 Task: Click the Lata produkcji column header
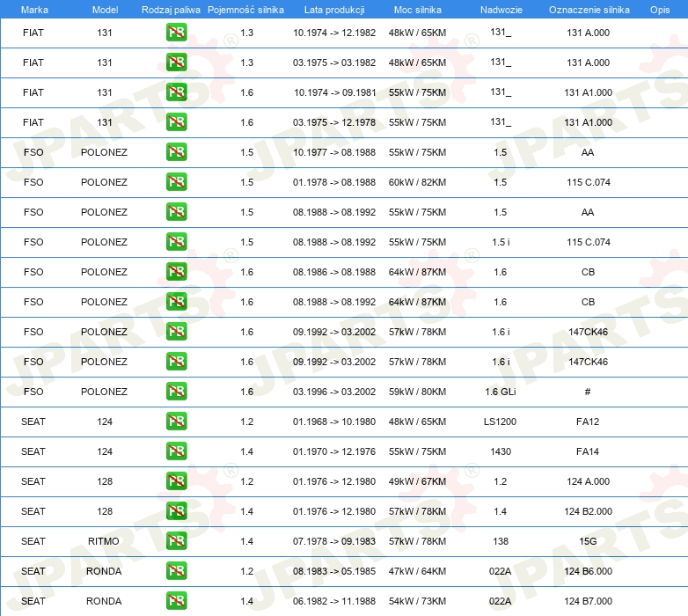pyautogui.click(x=334, y=10)
